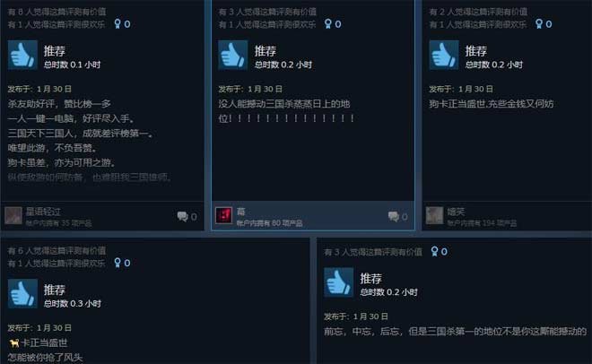Click award ribbon icon on 8人 review

click(118, 24)
